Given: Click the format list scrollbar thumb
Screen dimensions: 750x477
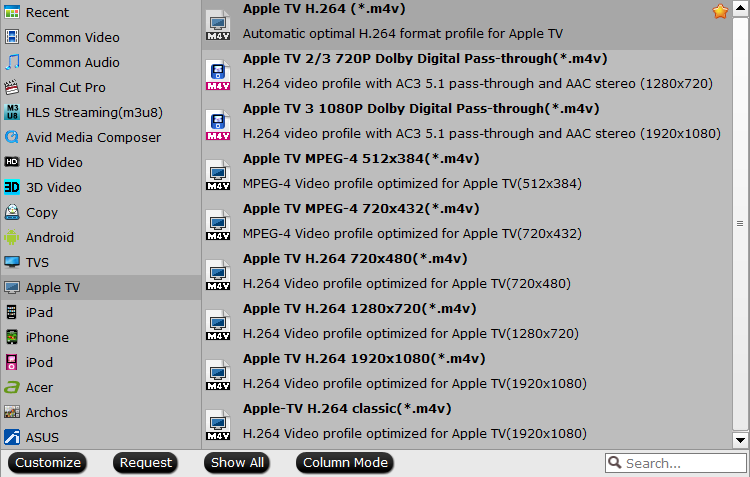Looking at the screenshot, I should 740,223.
